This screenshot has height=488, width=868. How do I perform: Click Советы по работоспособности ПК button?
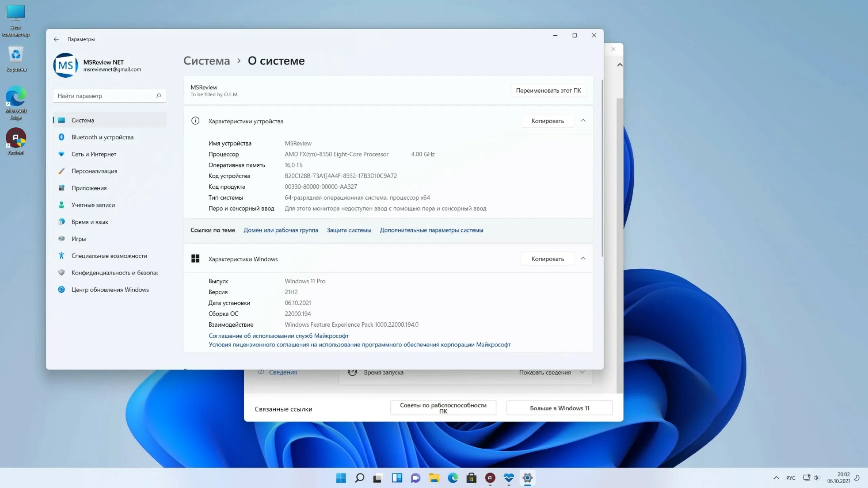tap(443, 408)
